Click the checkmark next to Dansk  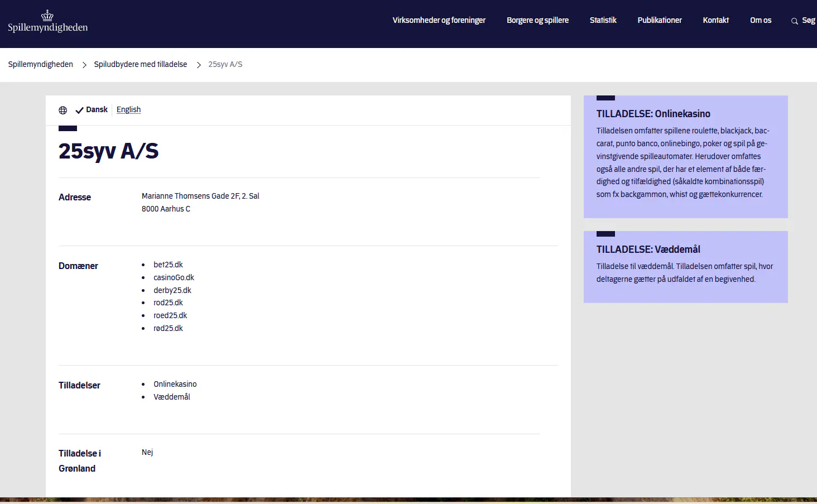click(x=79, y=110)
